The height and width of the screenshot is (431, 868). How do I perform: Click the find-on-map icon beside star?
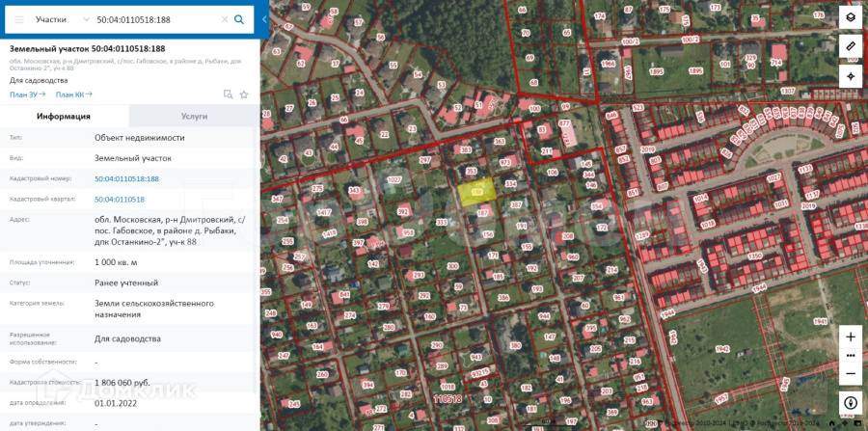tap(228, 94)
